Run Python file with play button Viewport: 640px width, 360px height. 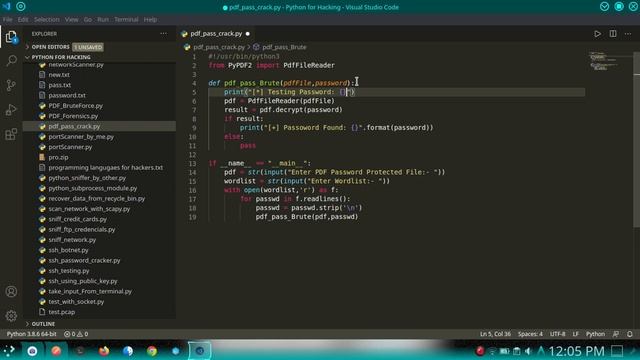[597, 34]
